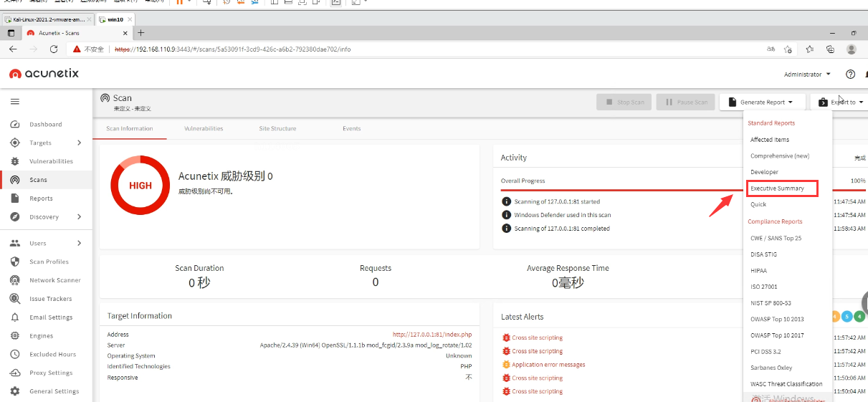Open the help question mark icon

point(851,74)
